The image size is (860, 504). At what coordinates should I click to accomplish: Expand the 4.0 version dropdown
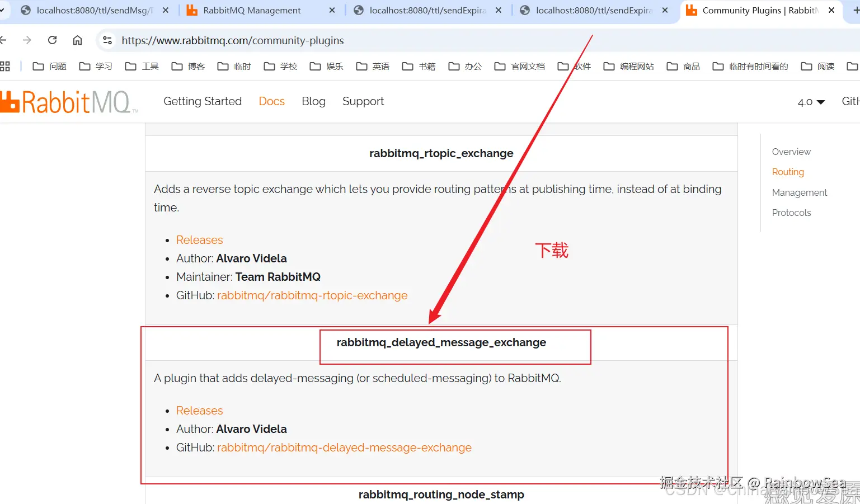tap(811, 102)
